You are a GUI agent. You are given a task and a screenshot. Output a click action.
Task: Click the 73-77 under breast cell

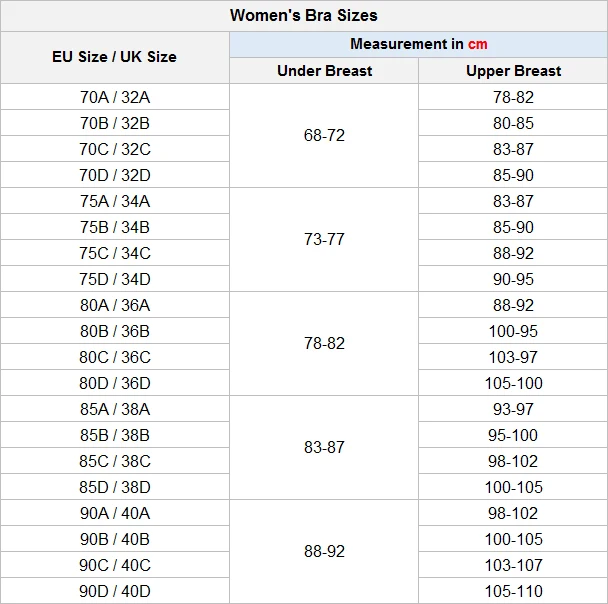coord(324,240)
